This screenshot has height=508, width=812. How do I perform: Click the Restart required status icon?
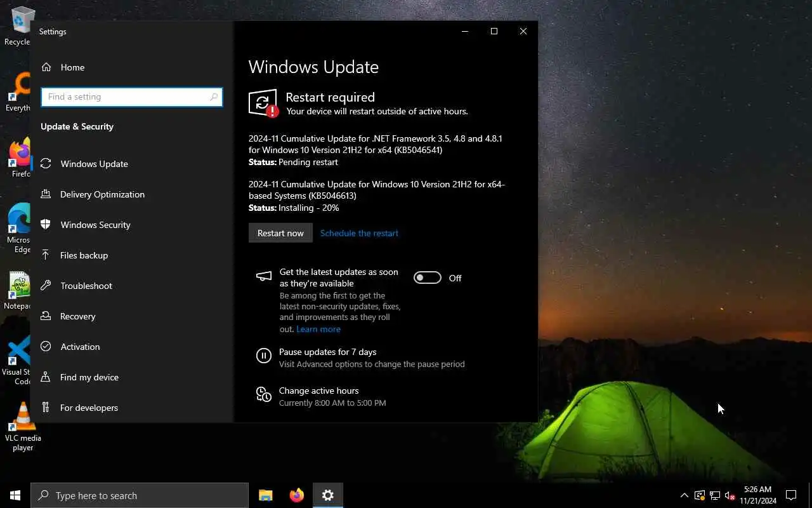(x=263, y=103)
